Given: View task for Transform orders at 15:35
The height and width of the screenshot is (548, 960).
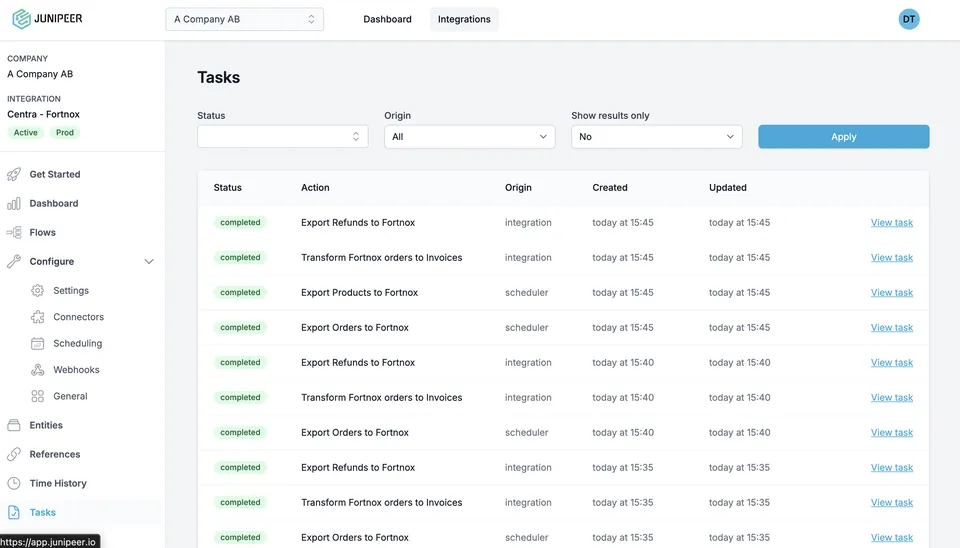Looking at the screenshot, I should pos(891,502).
